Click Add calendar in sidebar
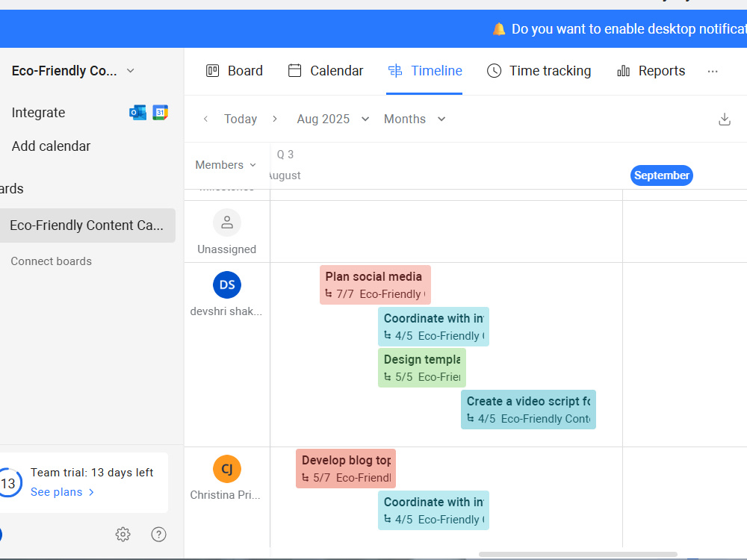747x560 pixels. [51, 146]
